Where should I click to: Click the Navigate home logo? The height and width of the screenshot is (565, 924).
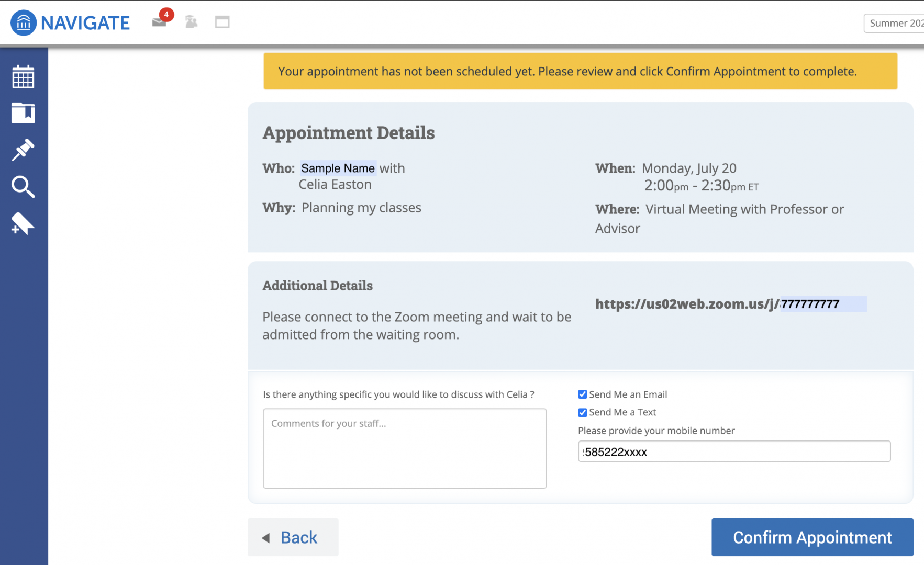coord(70,23)
